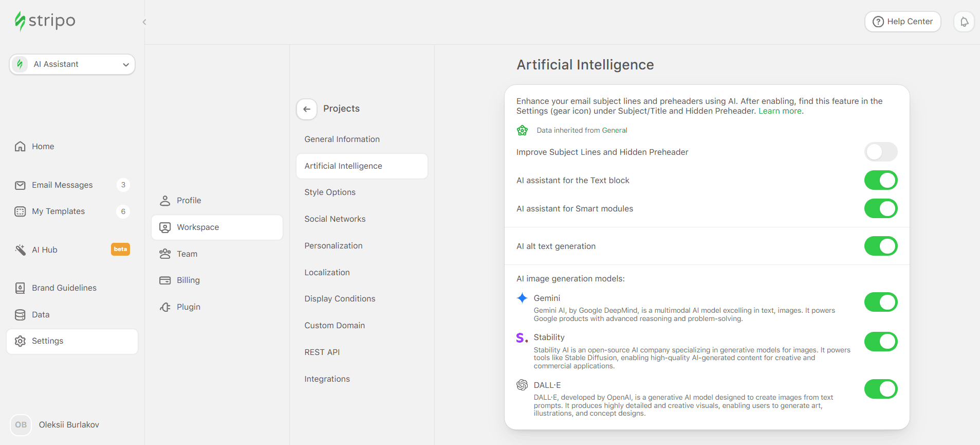Click the notifications bell icon
This screenshot has width=980, height=445.
(964, 21)
